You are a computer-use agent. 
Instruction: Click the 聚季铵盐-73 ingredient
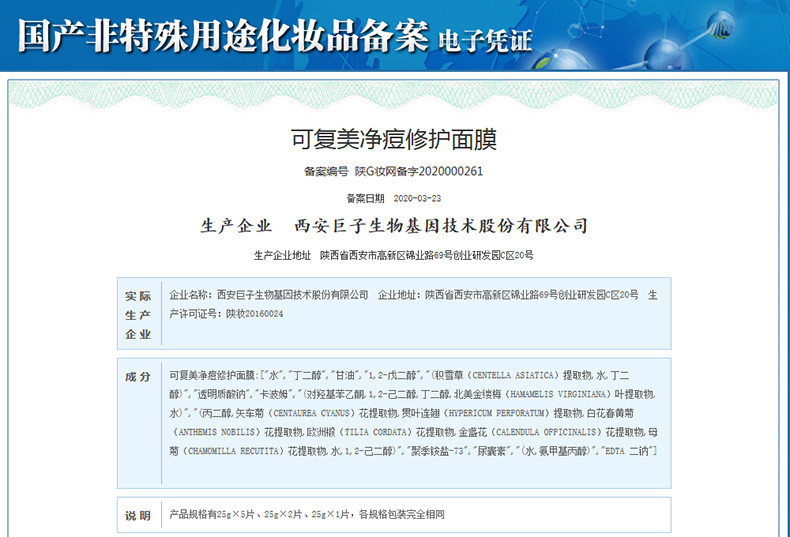[437, 451]
